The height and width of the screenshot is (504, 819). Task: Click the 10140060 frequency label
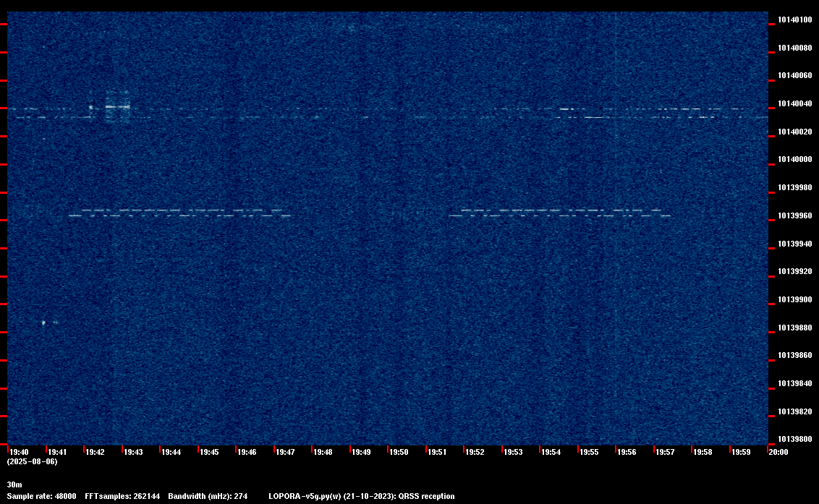coord(794,76)
